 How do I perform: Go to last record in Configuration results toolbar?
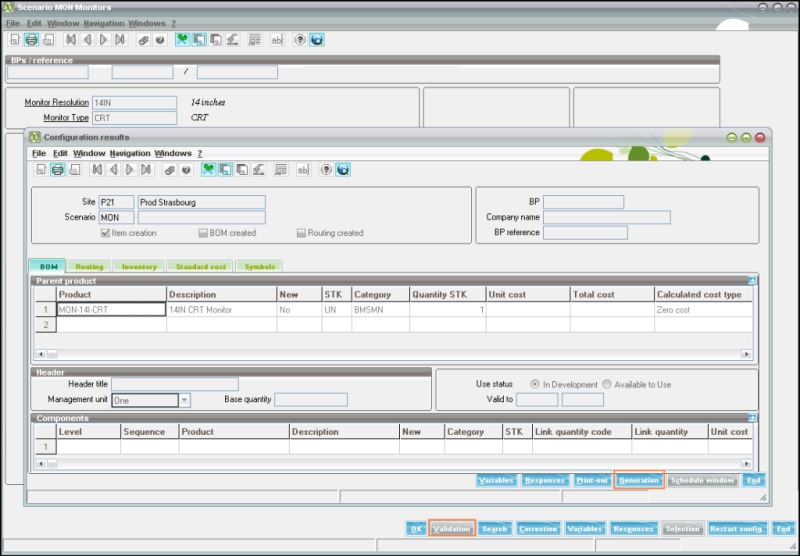click(x=146, y=170)
